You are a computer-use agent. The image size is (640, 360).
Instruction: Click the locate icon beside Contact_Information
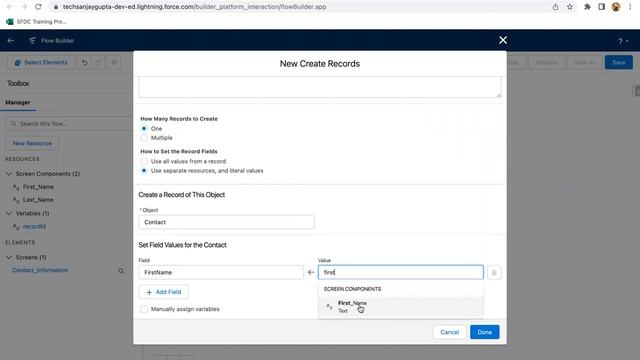pyautogui.click(x=121, y=271)
